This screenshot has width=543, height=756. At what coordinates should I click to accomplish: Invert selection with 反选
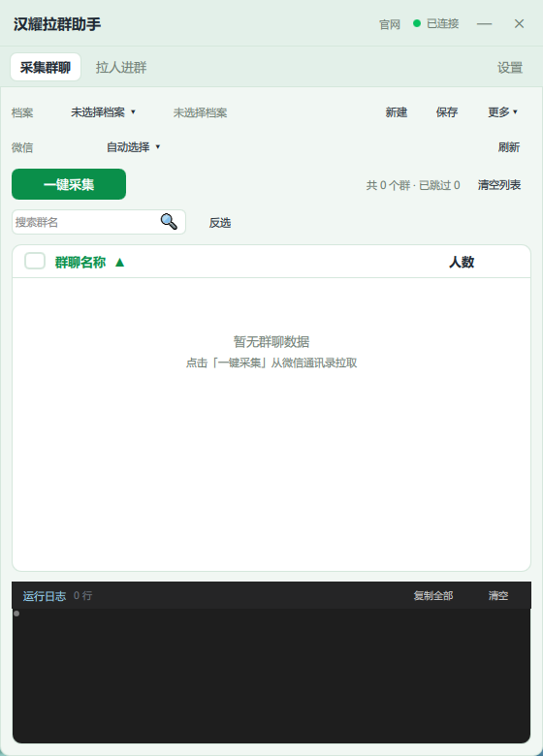click(x=220, y=223)
